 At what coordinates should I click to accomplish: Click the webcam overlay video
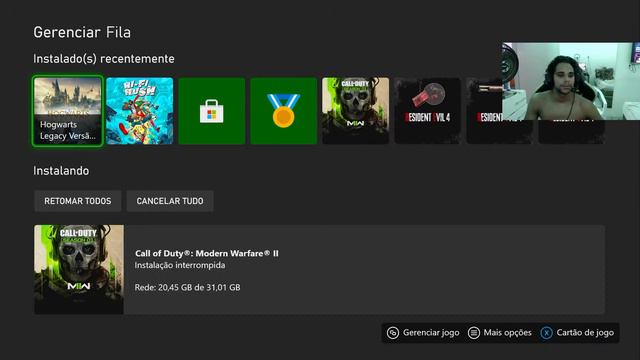coord(571,81)
